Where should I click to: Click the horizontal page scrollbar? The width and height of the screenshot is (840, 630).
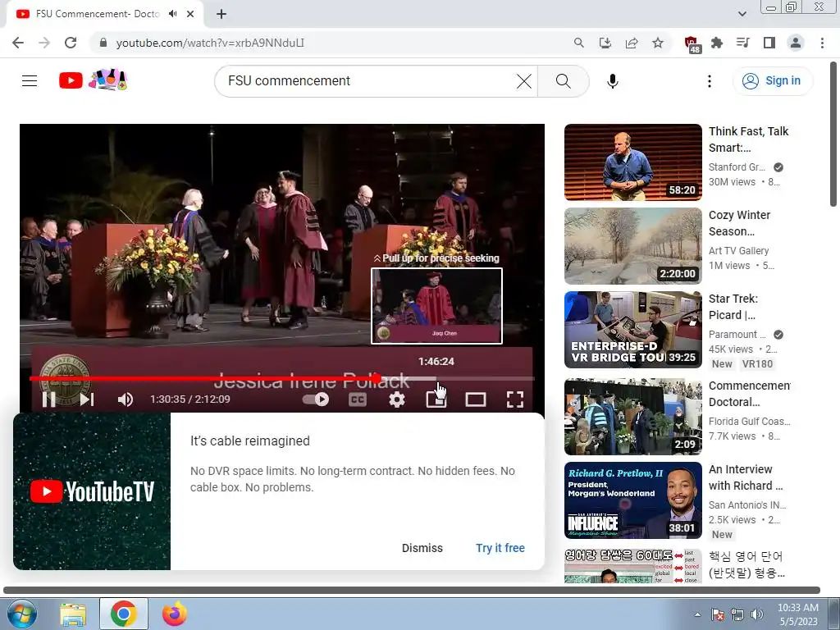point(412,591)
